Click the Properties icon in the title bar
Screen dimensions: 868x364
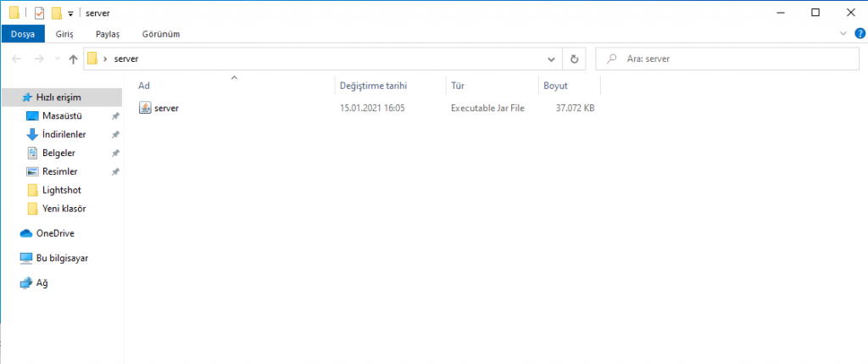click(x=39, y=13)
